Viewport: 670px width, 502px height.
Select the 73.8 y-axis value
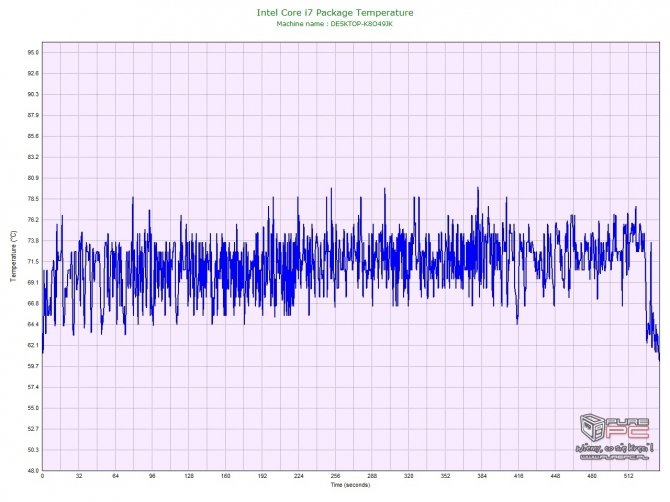tap(33, 241)
